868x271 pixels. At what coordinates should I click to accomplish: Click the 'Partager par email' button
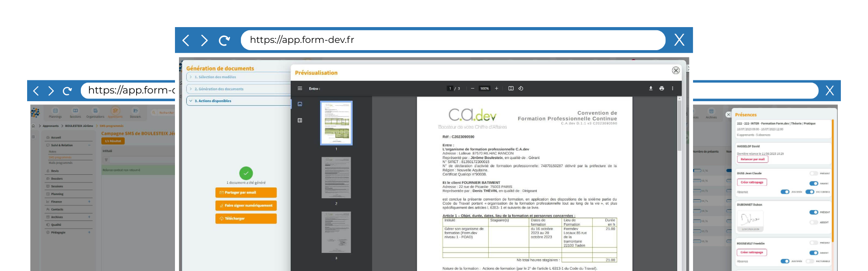coord(245,192)
